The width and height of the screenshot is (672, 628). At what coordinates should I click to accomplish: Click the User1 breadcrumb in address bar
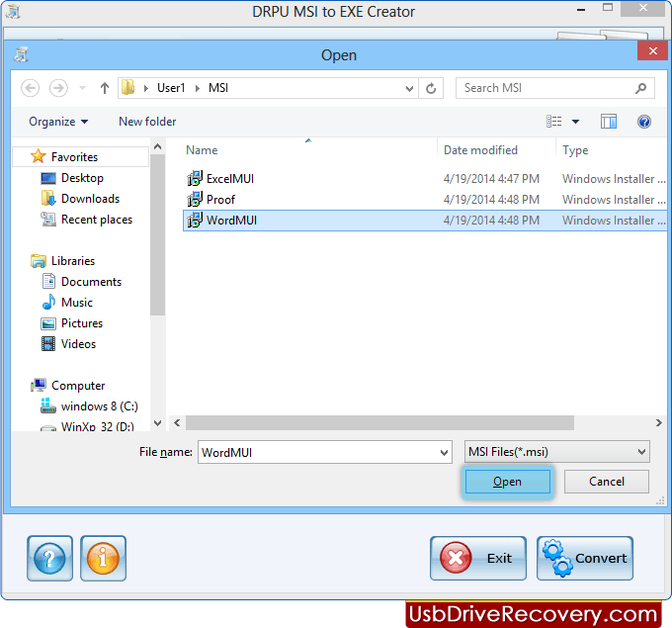[171, 88]
